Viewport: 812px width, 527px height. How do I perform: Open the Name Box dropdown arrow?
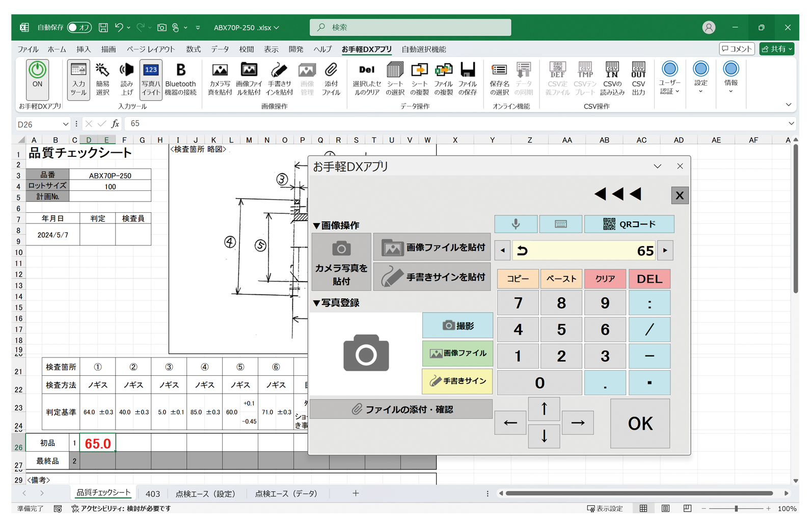click(66, 124)
